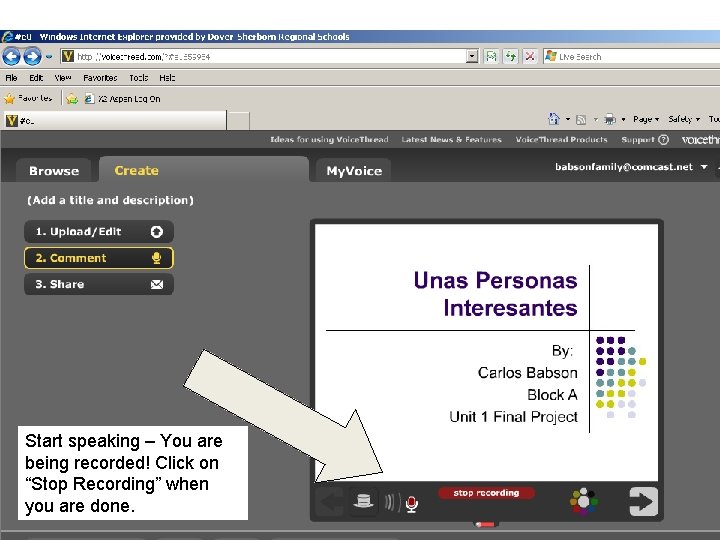The width and height of the screenshot is (720, 540).
Task: Click the Print icon
Action: pyautogui.click(x=610, y=119)
